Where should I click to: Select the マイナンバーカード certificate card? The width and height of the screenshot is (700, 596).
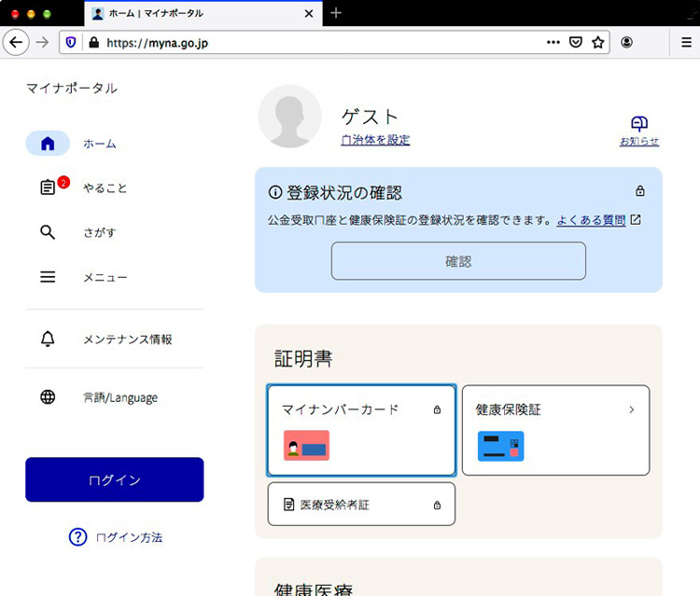click(x=361, y=430)
